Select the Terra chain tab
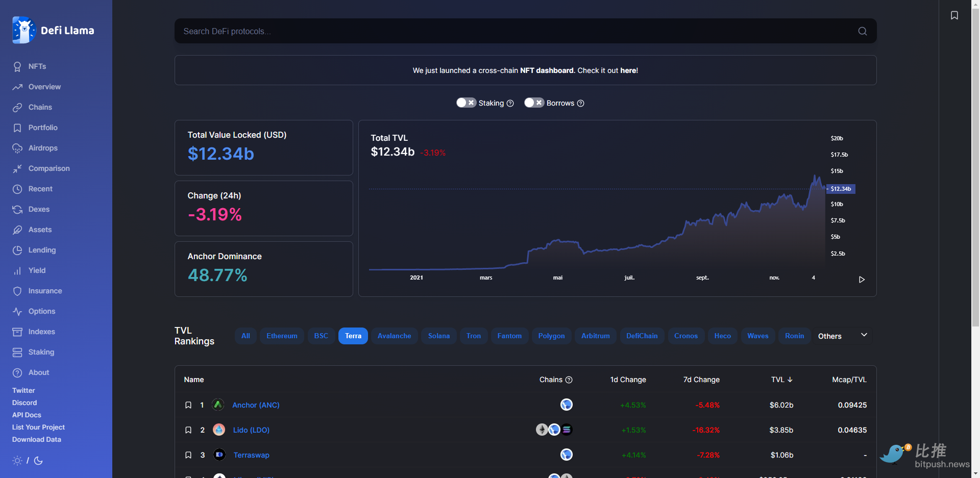The width and height of the screenshot is (980, 478). (353, 336)
